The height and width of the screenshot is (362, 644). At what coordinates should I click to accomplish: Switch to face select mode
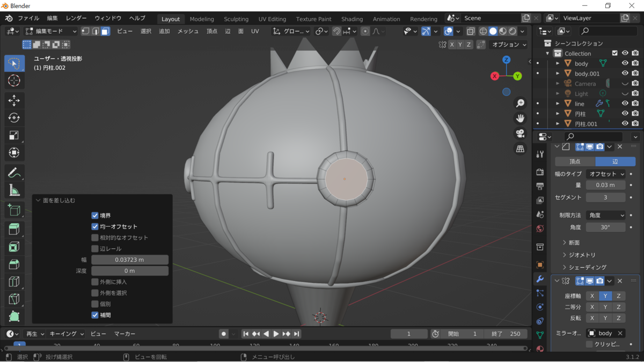pyautogui.click(x=105, y=31)
